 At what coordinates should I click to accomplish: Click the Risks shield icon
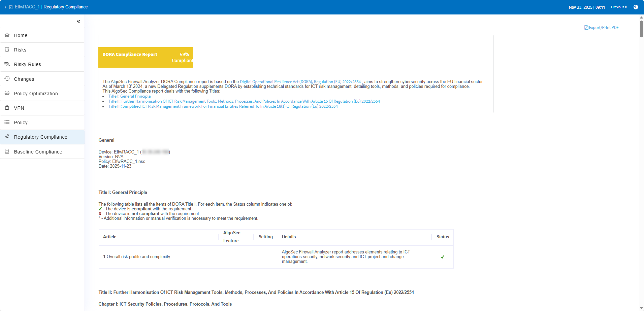click(7, 49)
